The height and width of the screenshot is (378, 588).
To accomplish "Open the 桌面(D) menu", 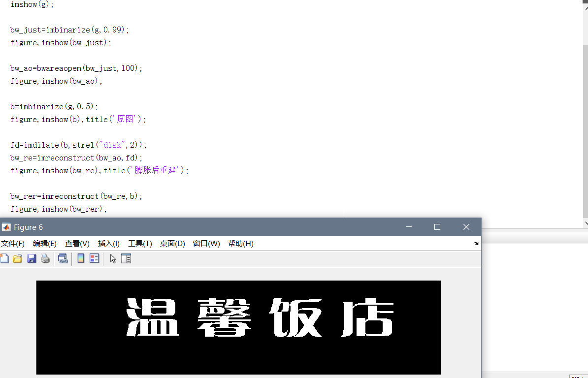I will coord(172,243).
